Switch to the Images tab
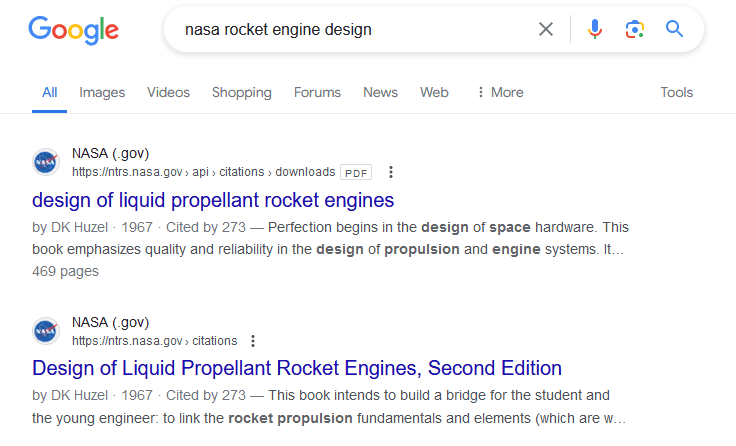736x446 pixels. 102,92
